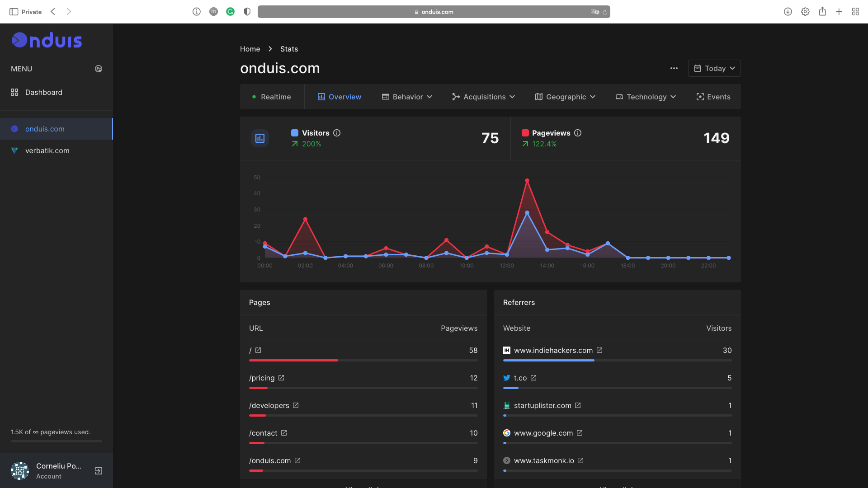Open the Corneliu Po... account profile

[x=59, y=470]
